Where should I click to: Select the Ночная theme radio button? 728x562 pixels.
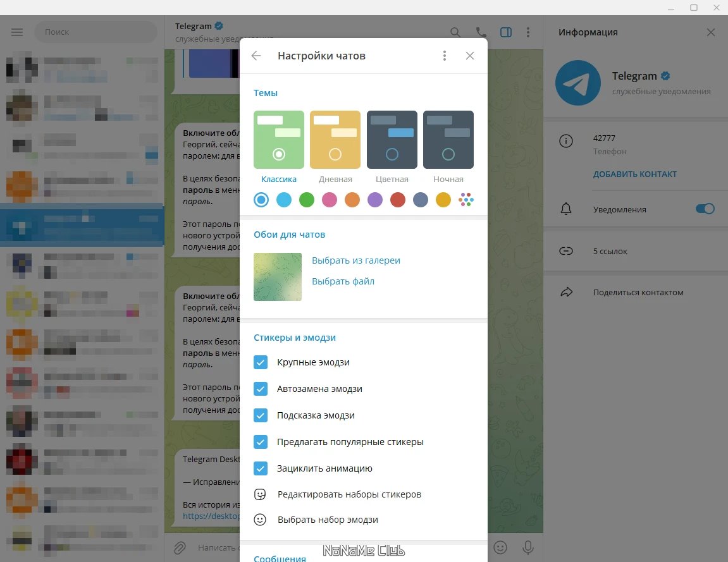[448, 153]
